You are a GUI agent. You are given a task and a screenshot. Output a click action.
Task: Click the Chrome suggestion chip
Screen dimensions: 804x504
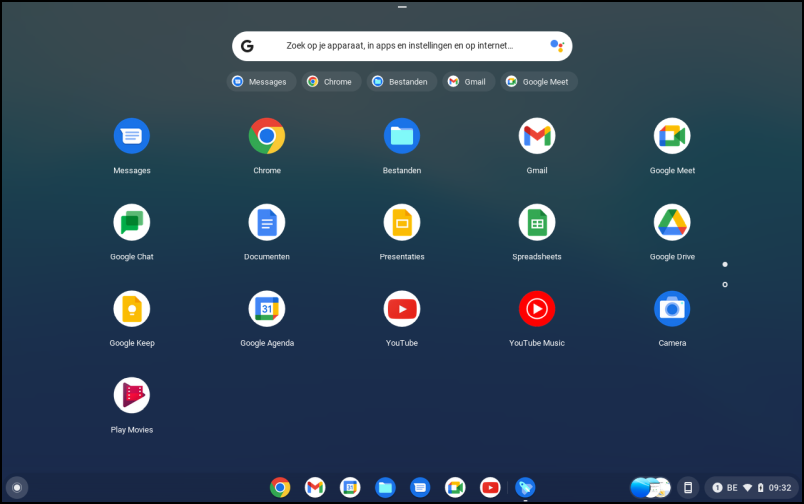coord(331,82)
